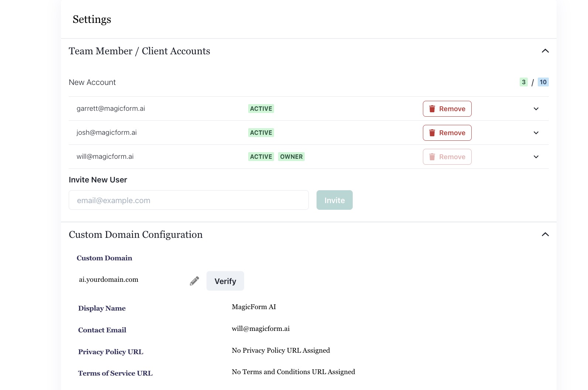Expand josh@magicform.ai account row chevron
Viewport: 588px width, 390px height.
[536, 133]
